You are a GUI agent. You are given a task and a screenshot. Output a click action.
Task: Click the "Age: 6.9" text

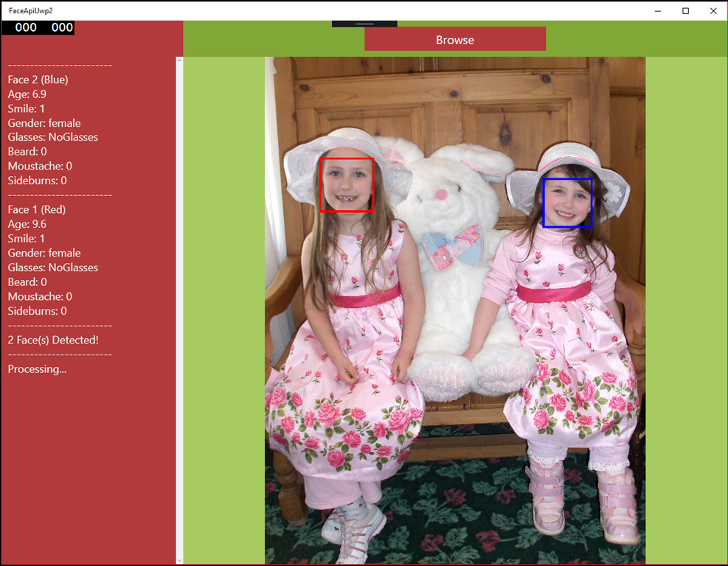(x=27, y=94)
